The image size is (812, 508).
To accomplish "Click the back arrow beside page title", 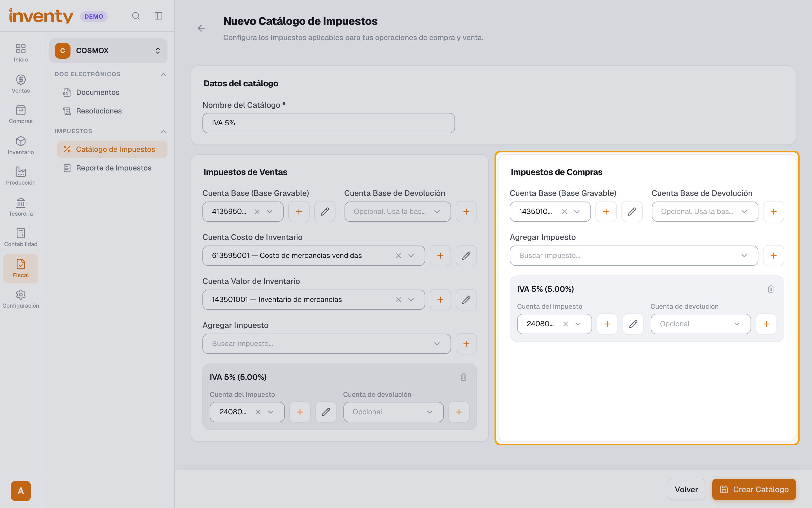I will click(x=201, y=28).
